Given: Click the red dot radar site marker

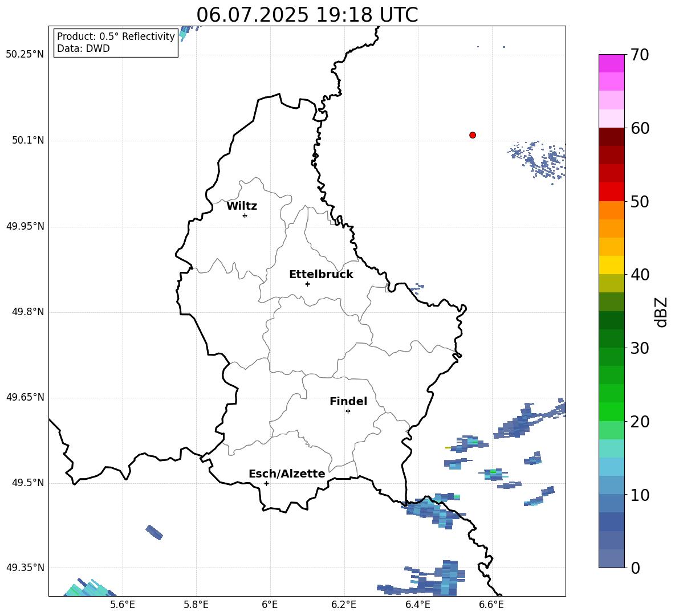Looking at the screenshot, I should tap(473, 135).
